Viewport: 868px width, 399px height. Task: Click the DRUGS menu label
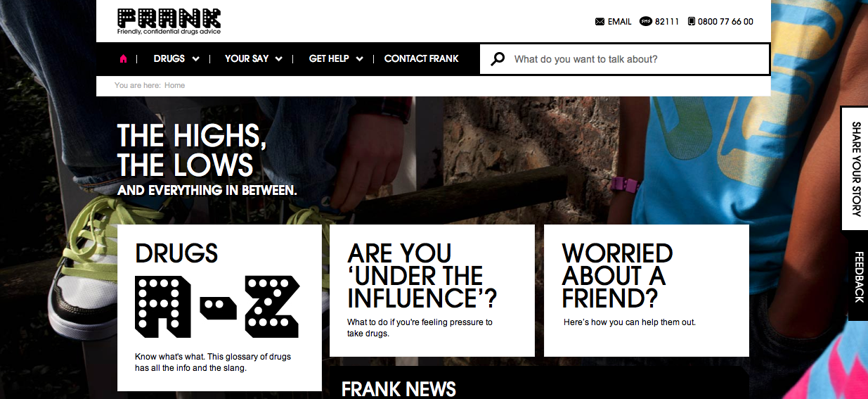tap(169, 59)
